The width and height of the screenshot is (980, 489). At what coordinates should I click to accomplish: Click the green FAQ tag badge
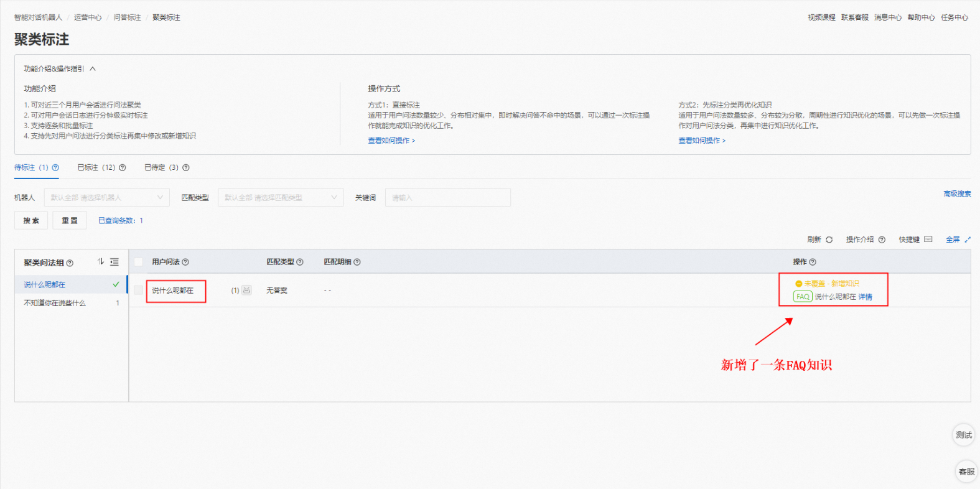click(x=803, y=297)
